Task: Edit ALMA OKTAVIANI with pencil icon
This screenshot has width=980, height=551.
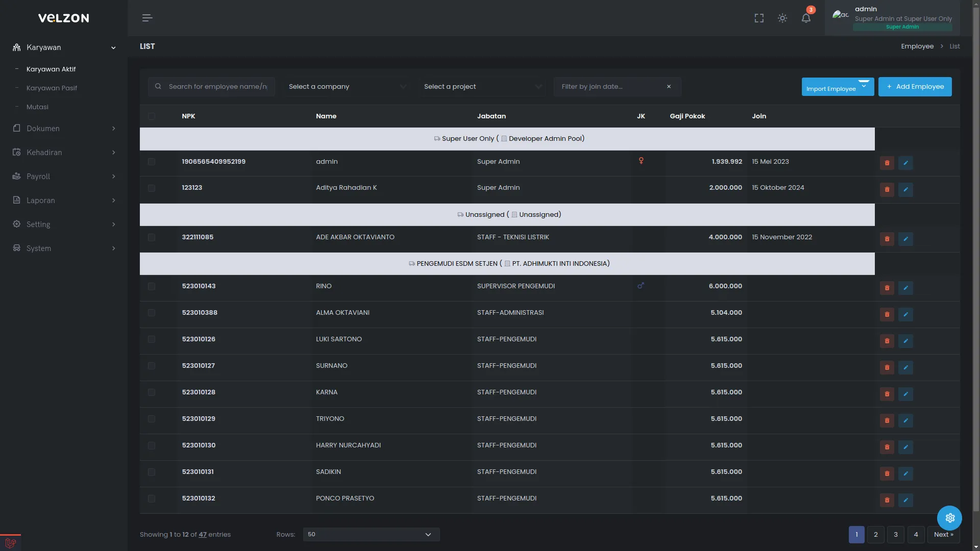Action: point(905,314)
